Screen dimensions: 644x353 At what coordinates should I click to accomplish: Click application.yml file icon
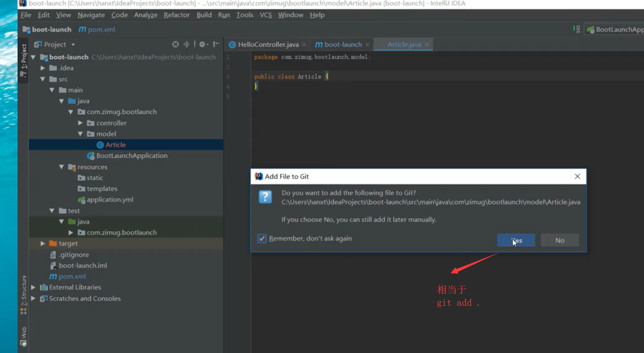pyautogui.click(x=81, y=200)
